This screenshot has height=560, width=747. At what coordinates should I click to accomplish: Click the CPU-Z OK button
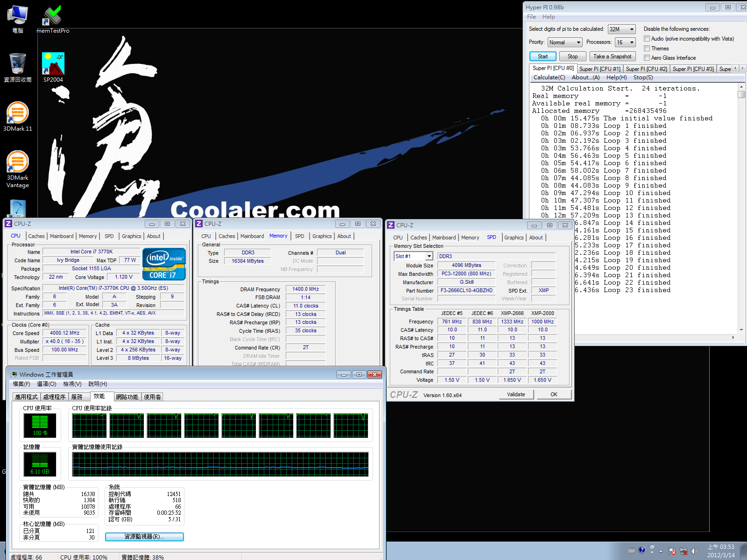coord(554,394)
